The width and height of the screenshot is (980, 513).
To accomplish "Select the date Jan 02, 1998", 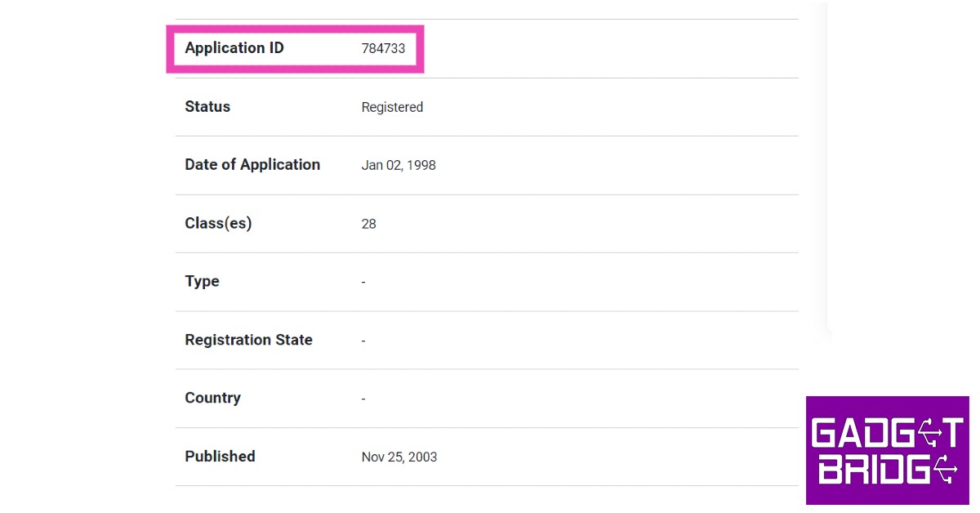I will [399, 165].
